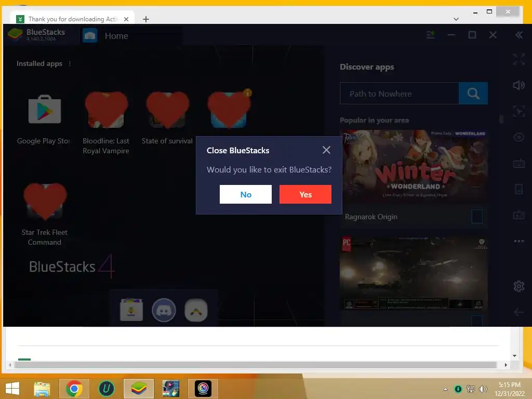The height and width of the screenshot is (399, 532).
Task: Click the green download tray icon
Action: click(x=458, y=389)
